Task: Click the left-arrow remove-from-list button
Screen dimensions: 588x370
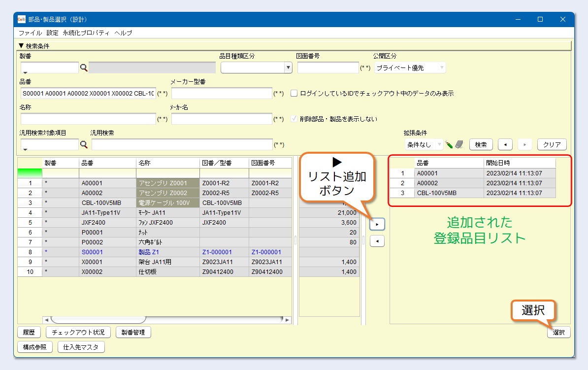Action: [x=377, y=241]
